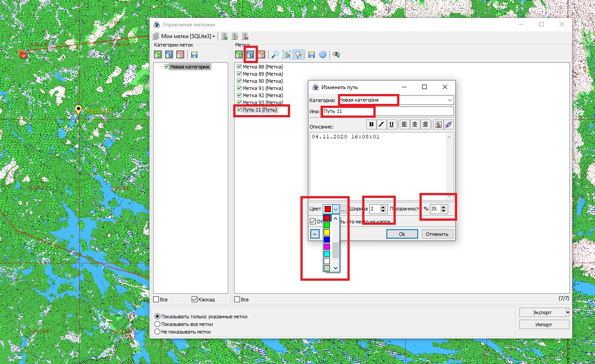This screenshot has height=364, width=595.
Task: Select the 'Показывать все метки' radio button
Action: (157, 324)
